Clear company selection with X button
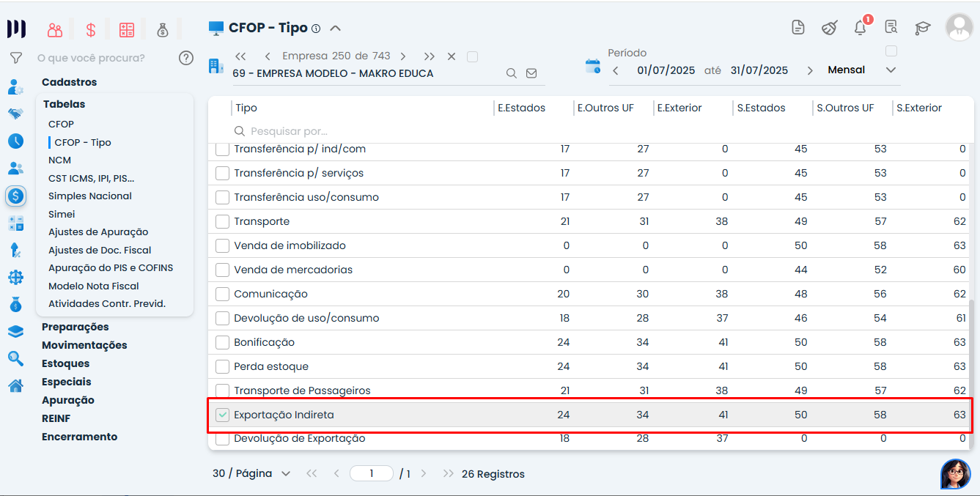The image size is (980, 496). click(x=452, y=56)
